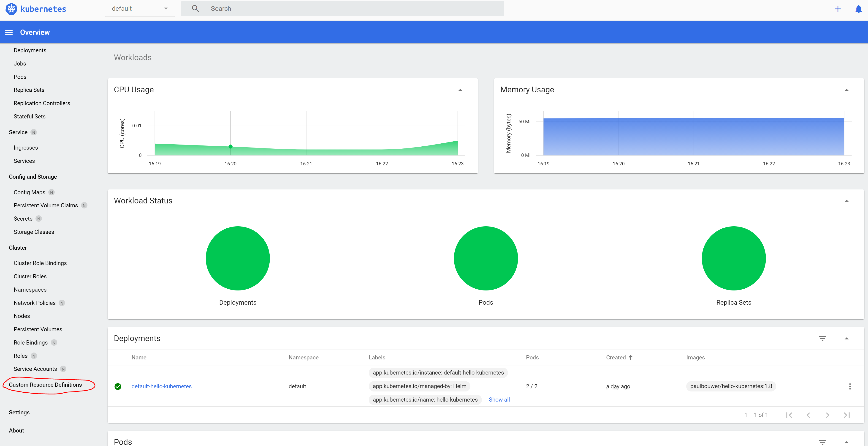Collapse the Workload Status card

click(x=846, y=201)
